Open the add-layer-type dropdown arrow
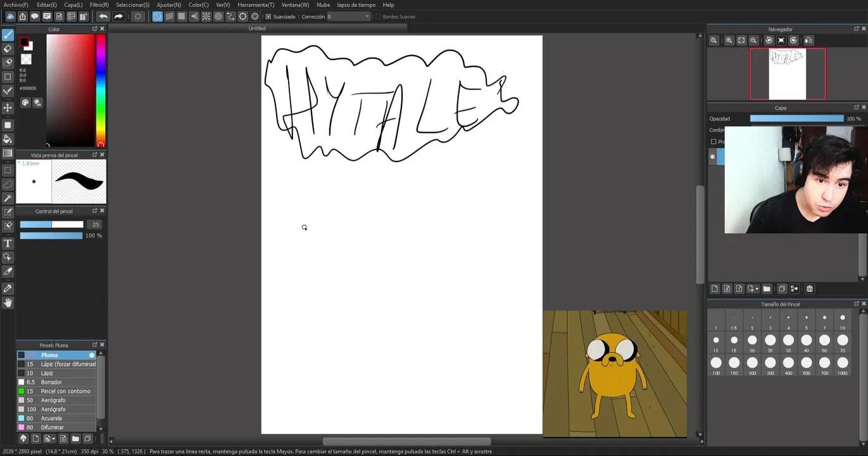Image resolution: width=868 pixels, height=456 pixels. pyautogui.click(x=757, y=289)
